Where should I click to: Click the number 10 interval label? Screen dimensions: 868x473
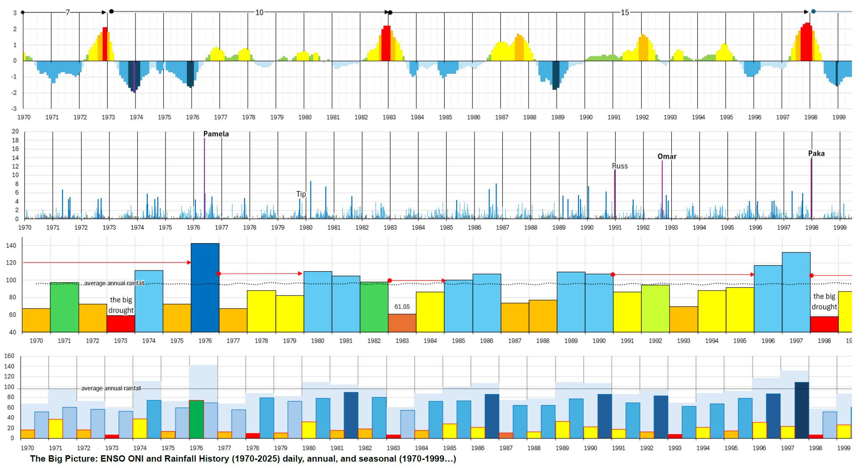coord(259,12)
